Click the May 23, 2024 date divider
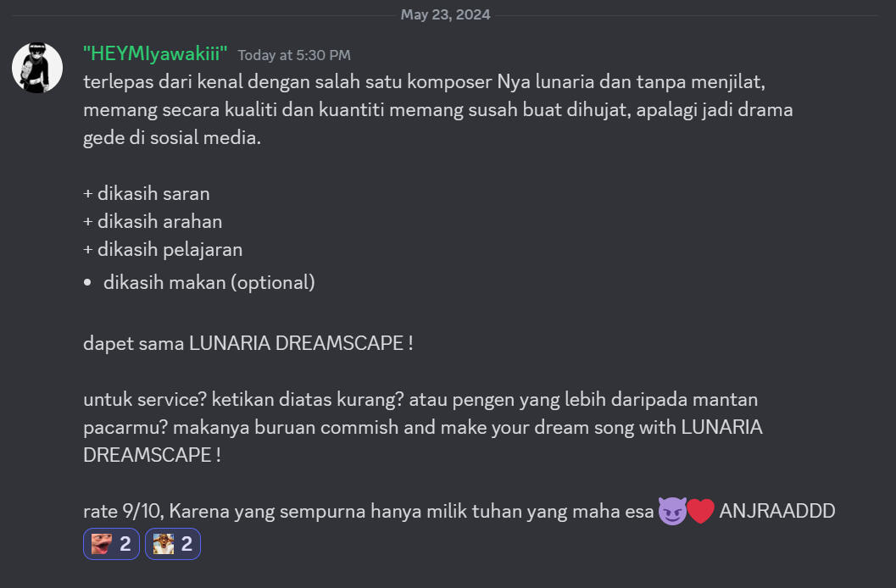Screen dimensions: 896x588 pos(445,14)
